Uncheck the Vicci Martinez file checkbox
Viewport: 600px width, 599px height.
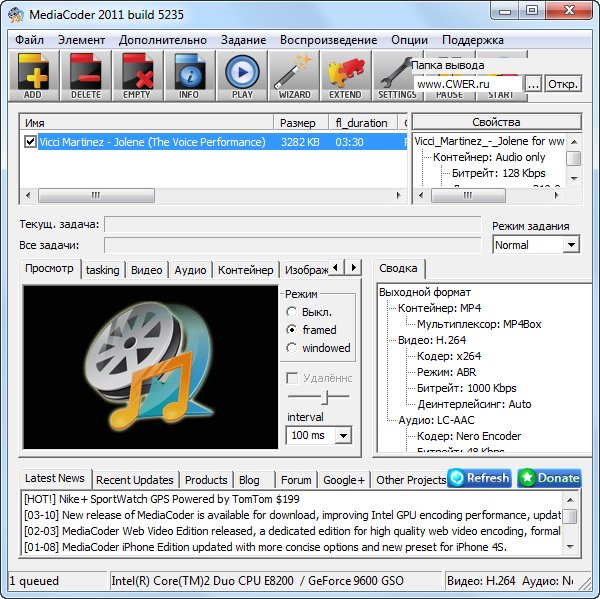click(30, 142)
